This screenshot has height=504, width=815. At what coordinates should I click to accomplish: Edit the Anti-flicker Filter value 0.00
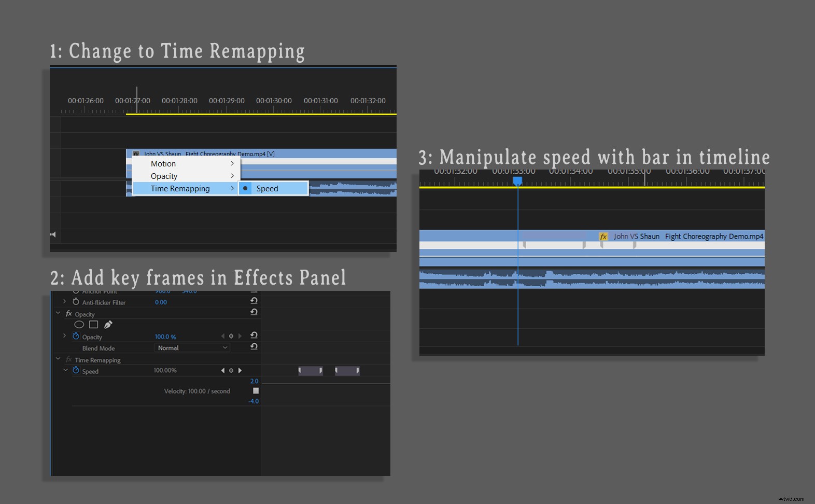pyautogui.click(x=161, y=302)
